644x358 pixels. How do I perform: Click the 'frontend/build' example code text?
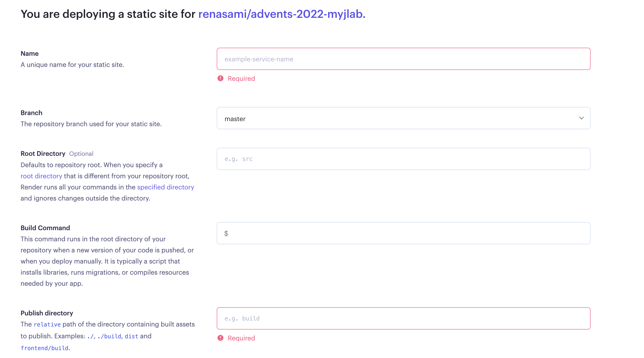click(x=44, y=348)
